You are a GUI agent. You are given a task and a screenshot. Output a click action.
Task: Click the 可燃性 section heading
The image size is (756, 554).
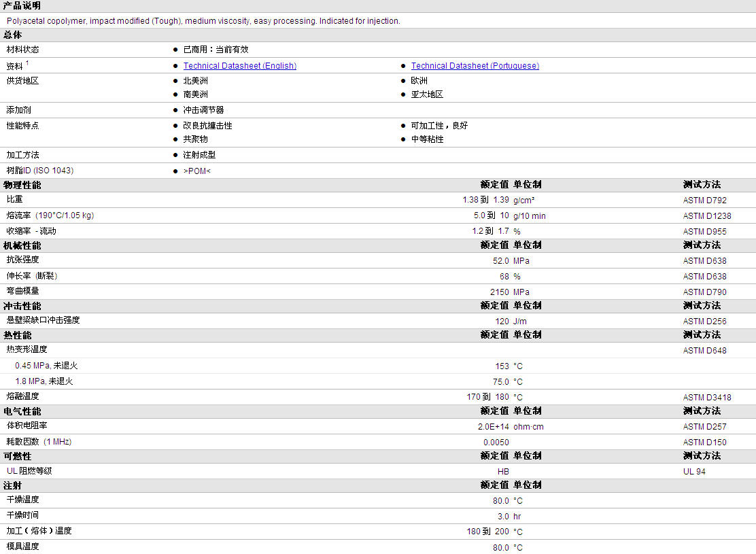click(x=18, y=456)
